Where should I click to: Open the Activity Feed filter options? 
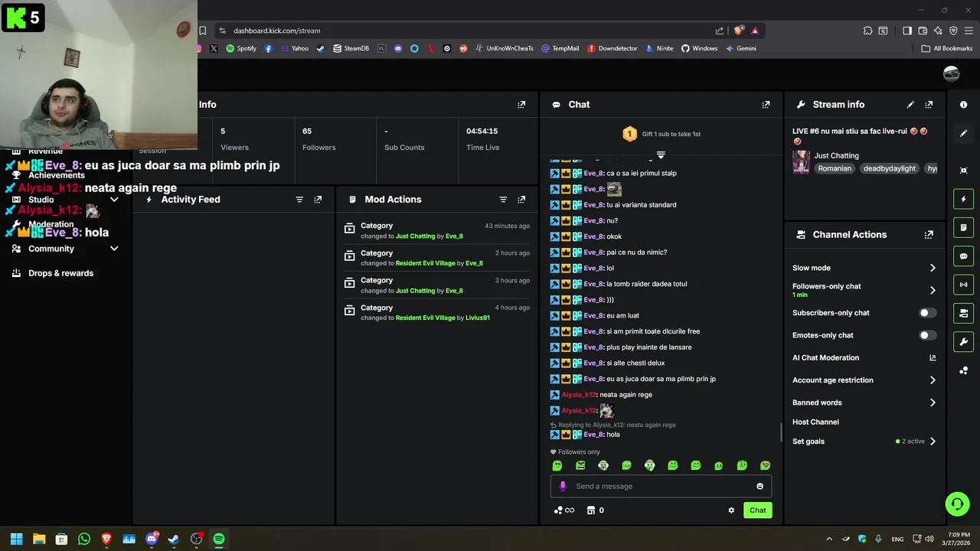[299, 200]
